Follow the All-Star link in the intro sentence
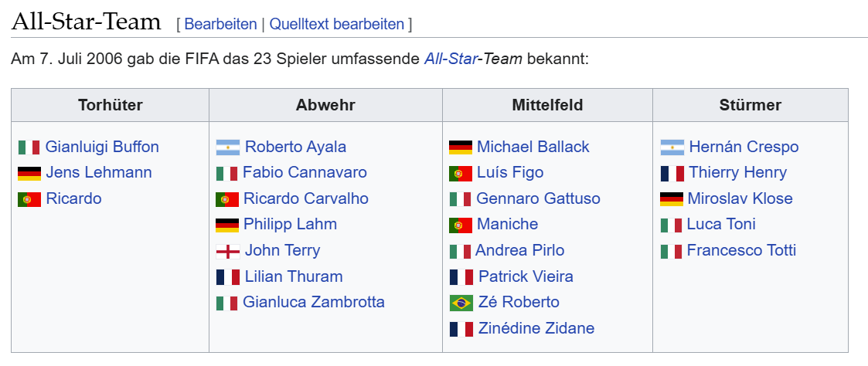 click(450, 58)
